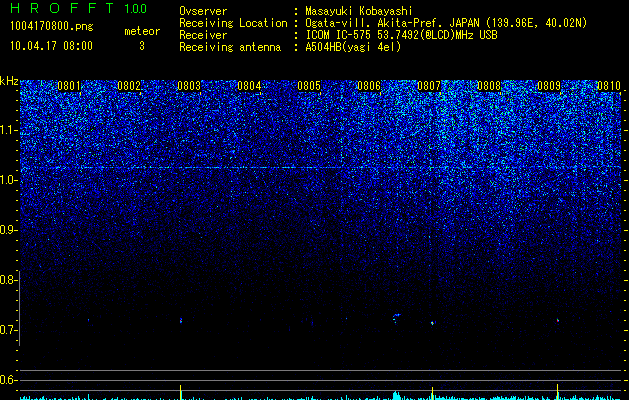Click the red meteor echo at 0809
The image size is (629, 400).
tap(558, 320)
